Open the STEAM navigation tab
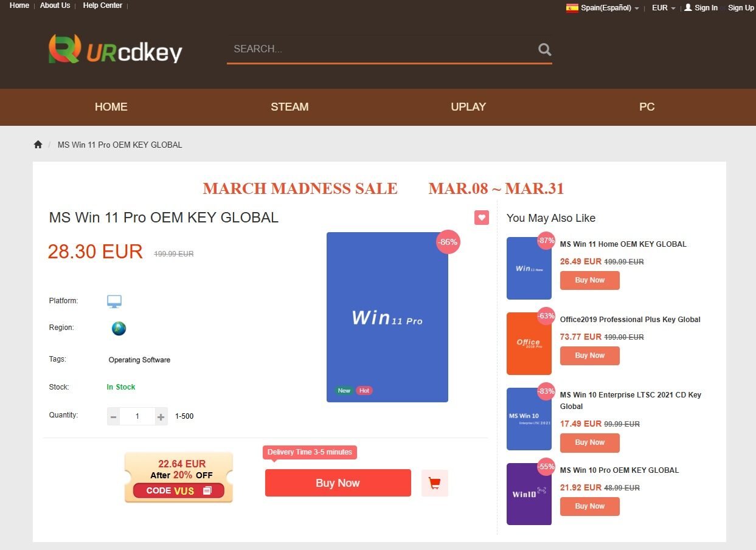 [290, 107]
